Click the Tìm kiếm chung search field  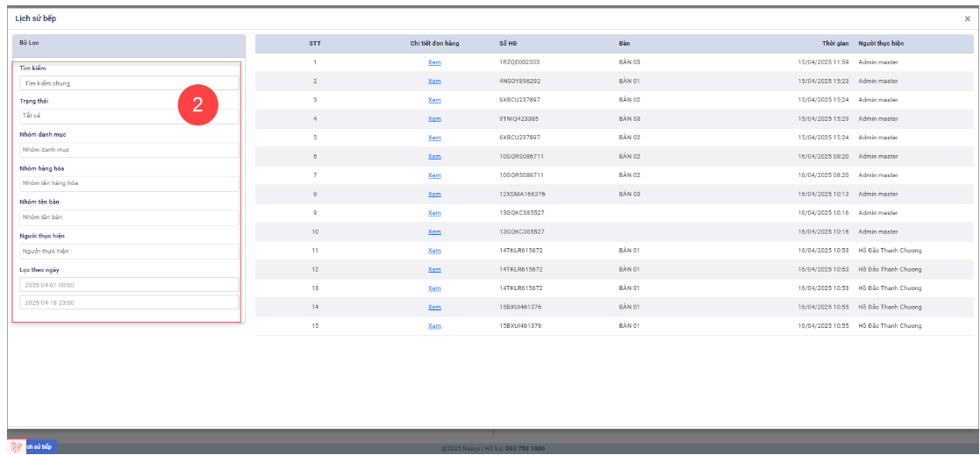[x=129, y=83]
